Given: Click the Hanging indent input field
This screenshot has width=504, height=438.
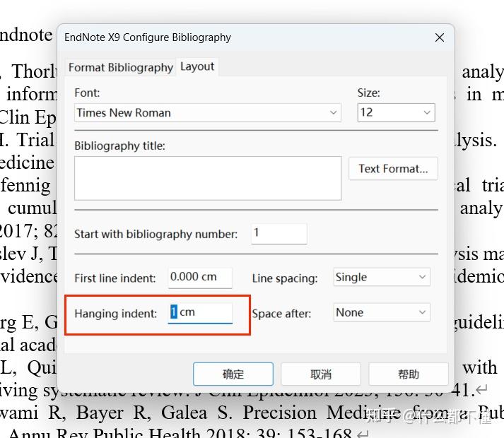Looking at the screenshot, I should pos(199,312).
